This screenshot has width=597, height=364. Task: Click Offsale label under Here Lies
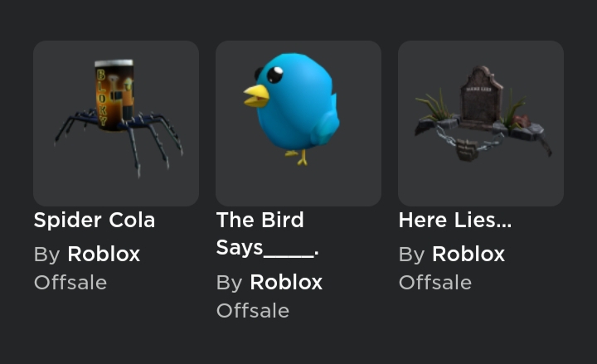tap(435, 283)
